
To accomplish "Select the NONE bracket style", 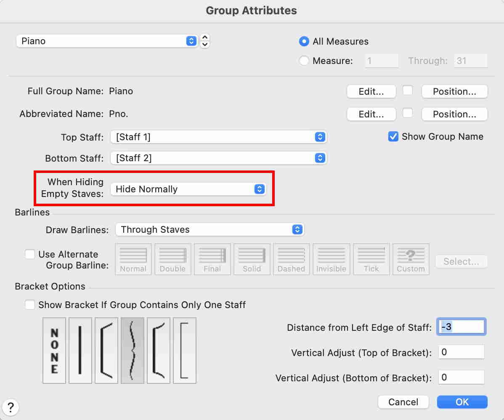I will point(54,351).
